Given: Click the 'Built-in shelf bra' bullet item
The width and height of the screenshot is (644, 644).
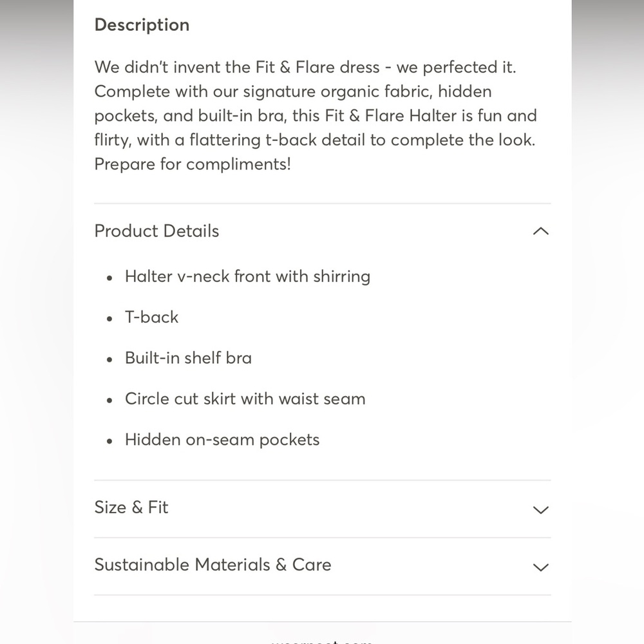Looking at the screenshot, I should point(188,357).
